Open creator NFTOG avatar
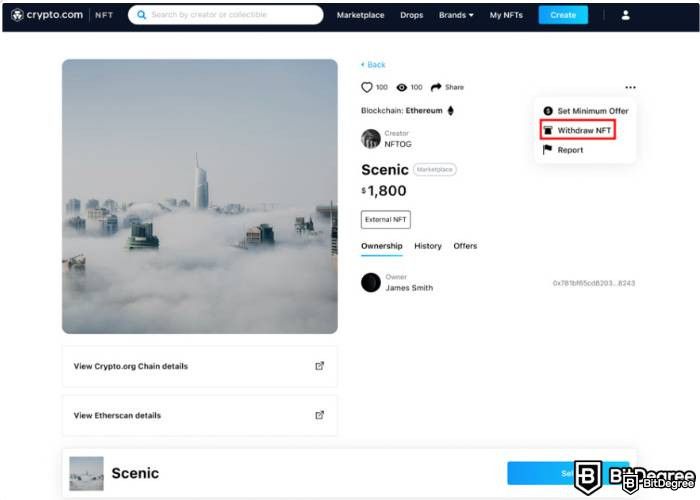The image size is (700, 500). 371,139
